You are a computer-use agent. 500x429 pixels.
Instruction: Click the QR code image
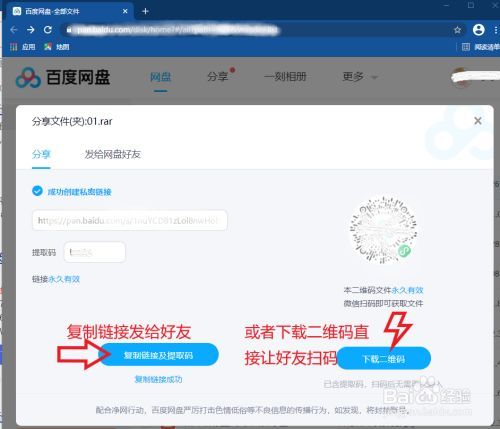383,230
